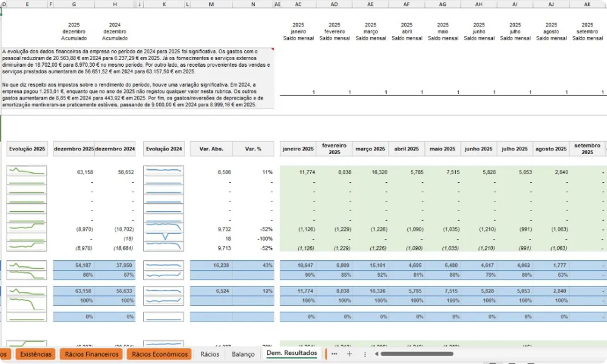Add a new sheet with the plus icon
The height and width of the screenshot is (364, 607).
(x=349, y=354)
